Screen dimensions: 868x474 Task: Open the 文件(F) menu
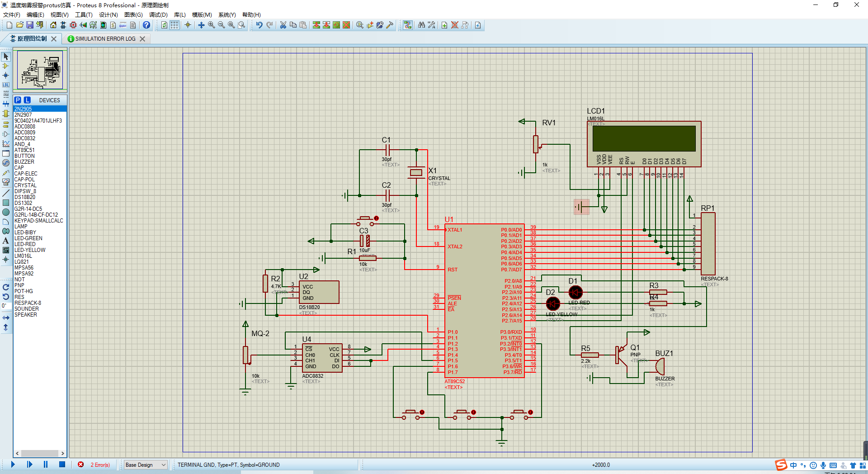[x=12, y=15]
